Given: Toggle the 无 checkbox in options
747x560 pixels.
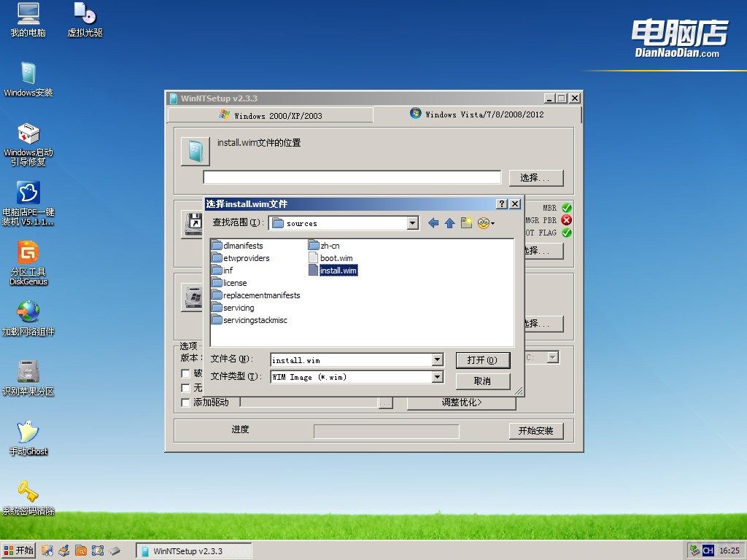Looking at the screenshot, I should [186, 388].
